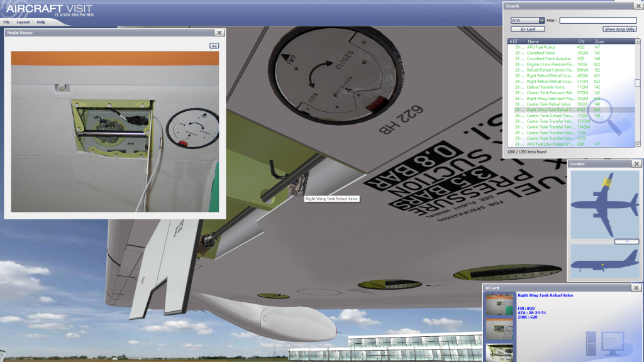
Task: Open the Help menu
Action: [41, 22]
